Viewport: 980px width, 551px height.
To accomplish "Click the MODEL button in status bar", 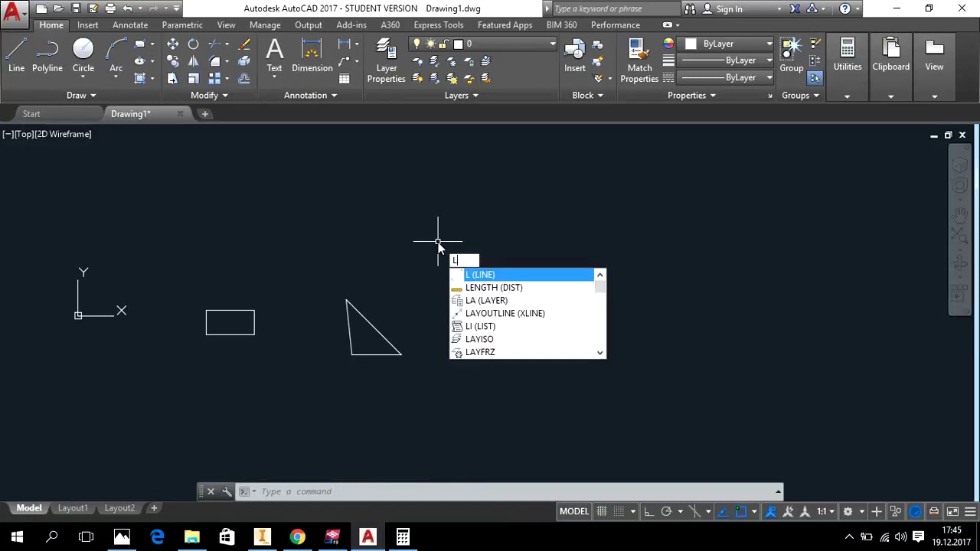I will point(573,511).
